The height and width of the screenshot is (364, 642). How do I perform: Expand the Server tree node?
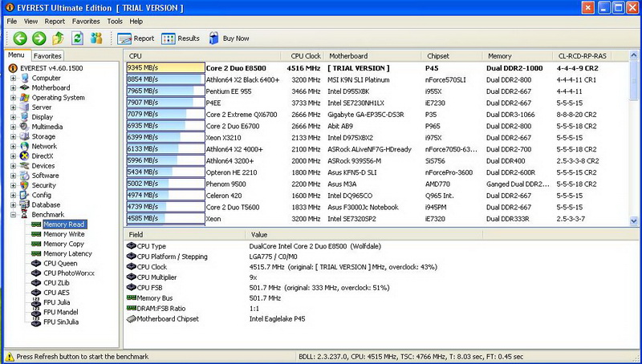(13, 107)
